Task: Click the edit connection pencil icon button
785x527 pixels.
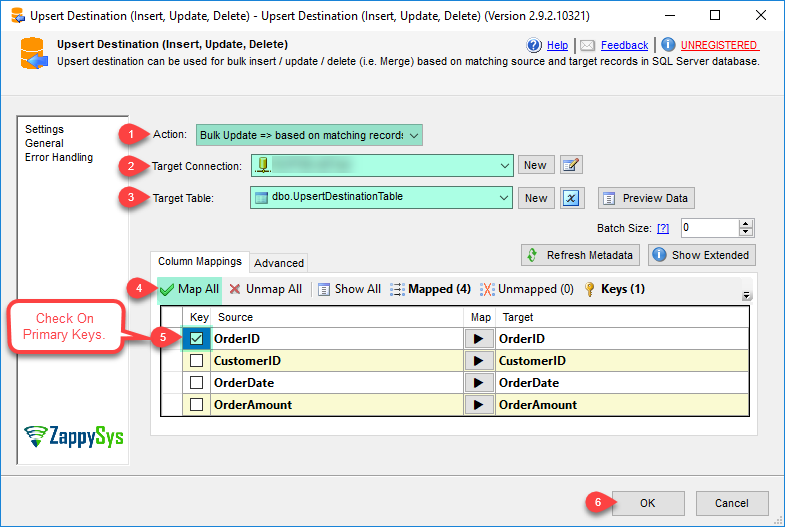Action: tap(571, 165)
